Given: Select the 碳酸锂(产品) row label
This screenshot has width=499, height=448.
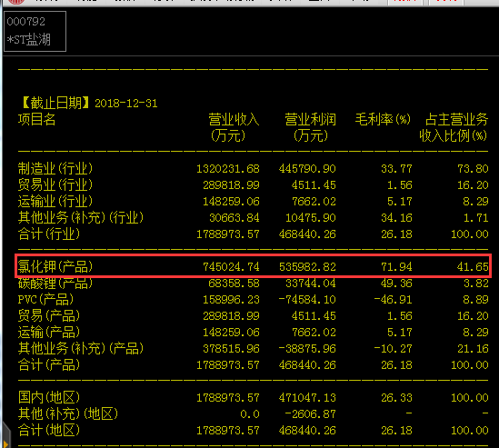Looking at the screenshot, I should point(55,283).
